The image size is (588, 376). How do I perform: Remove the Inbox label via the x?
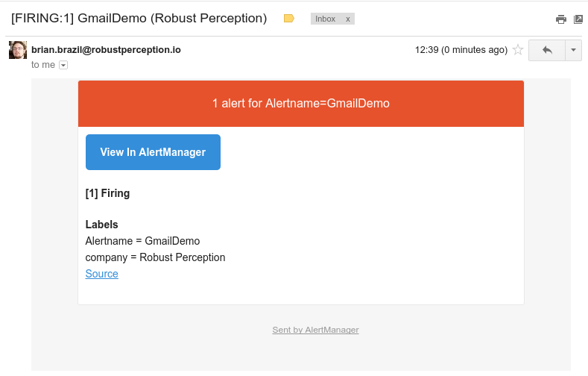tap(348, 19)
